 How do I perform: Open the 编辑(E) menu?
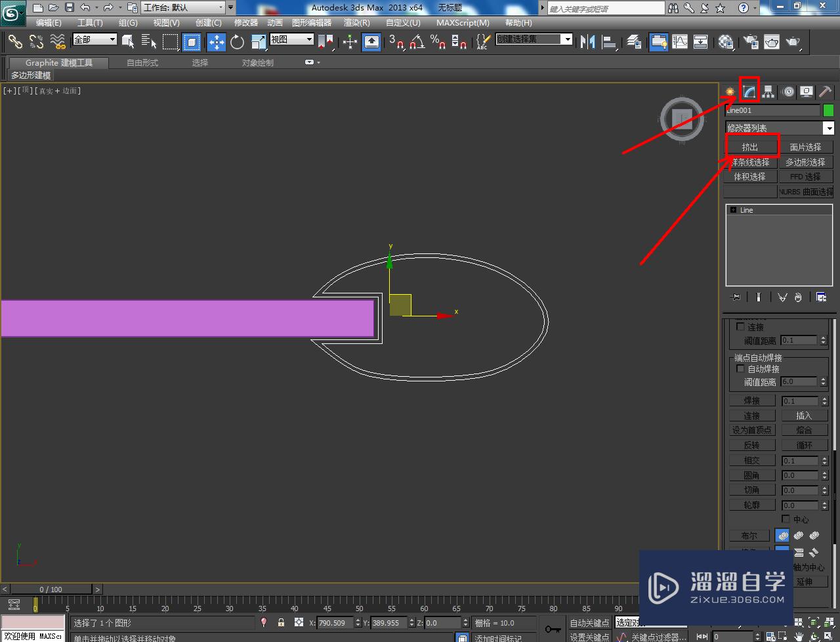[49, 23]
